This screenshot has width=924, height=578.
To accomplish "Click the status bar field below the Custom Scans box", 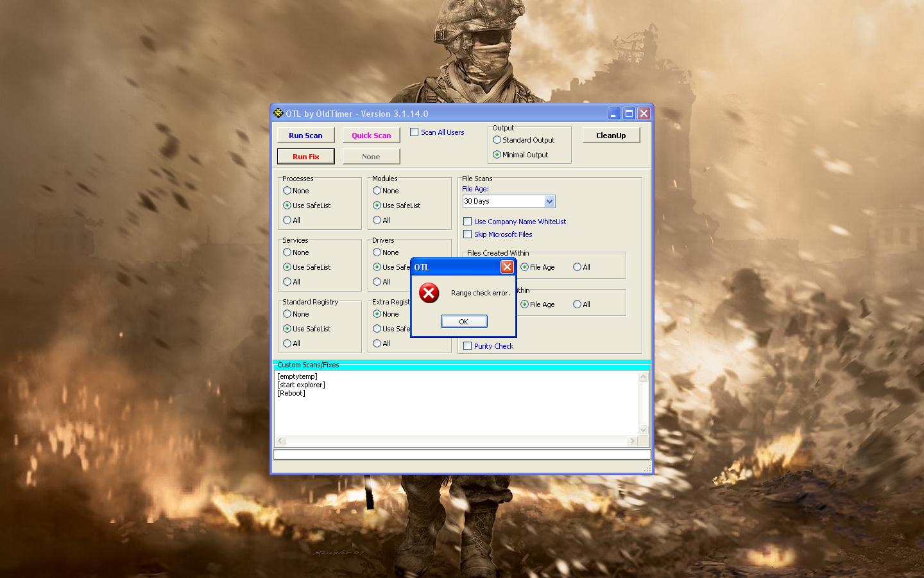I will point(462,455).
